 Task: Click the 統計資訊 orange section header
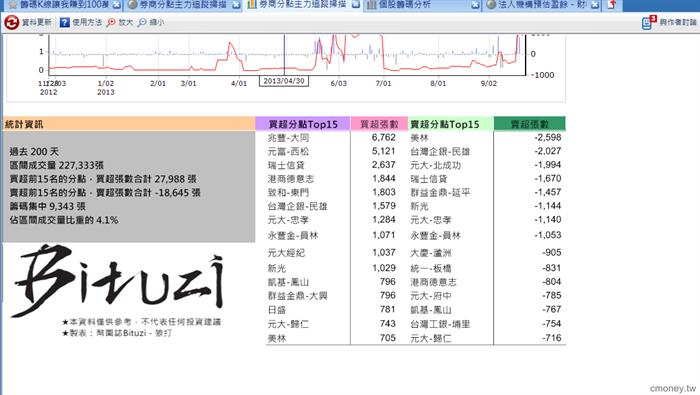click(129, 124)
